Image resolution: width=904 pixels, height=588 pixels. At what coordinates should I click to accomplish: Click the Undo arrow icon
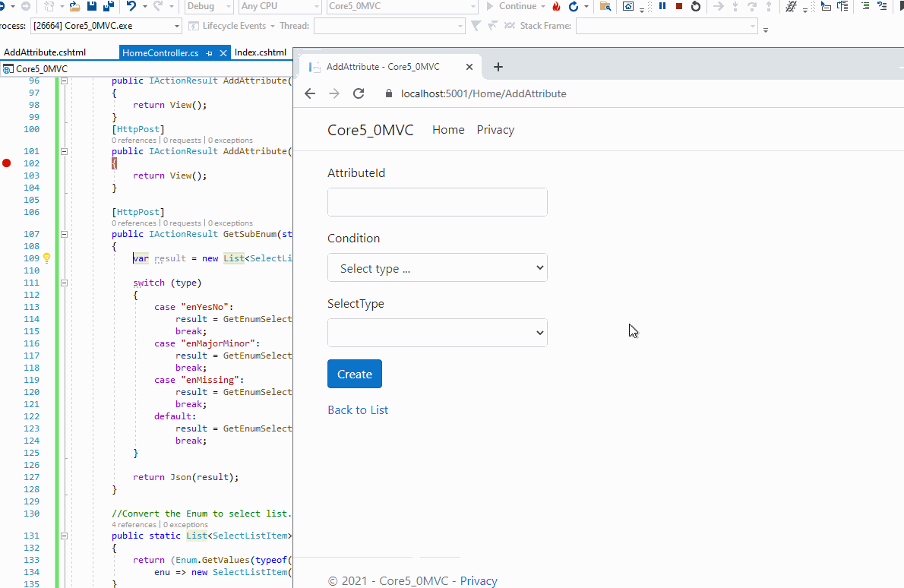131,6
